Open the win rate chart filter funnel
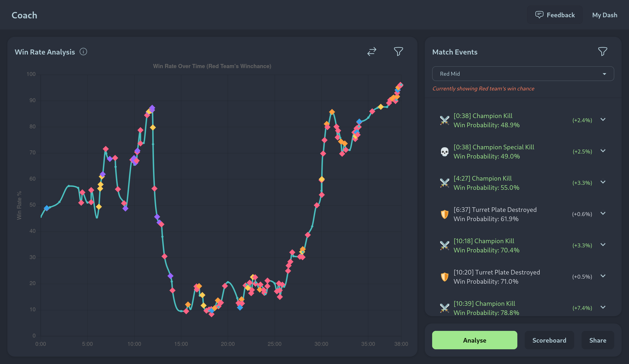This screenshot has height=364, width=629. (398, 52)
